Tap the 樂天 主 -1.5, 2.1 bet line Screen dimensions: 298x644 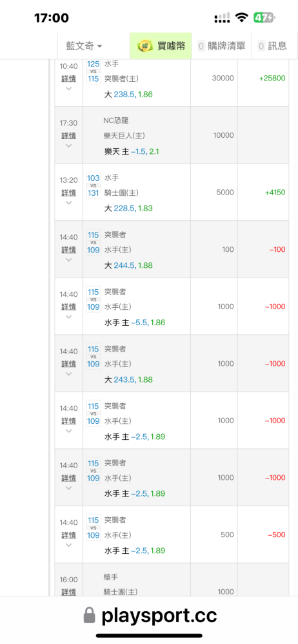(x=132, y=151)
